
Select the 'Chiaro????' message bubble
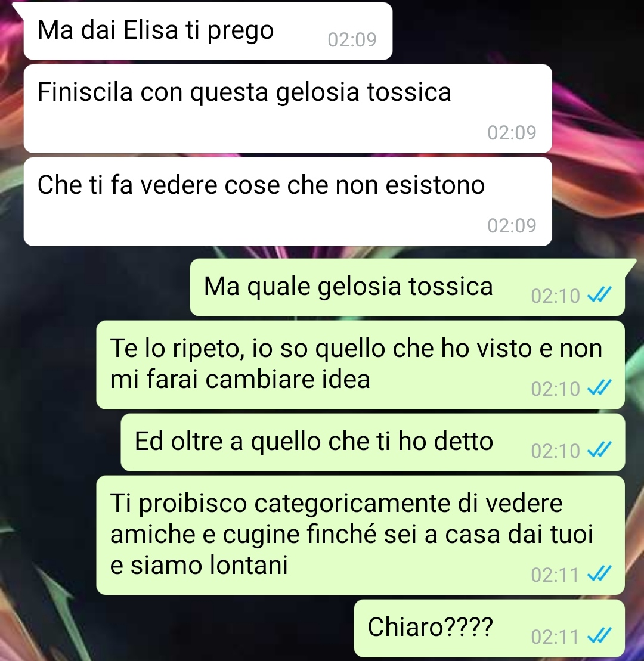489,628
